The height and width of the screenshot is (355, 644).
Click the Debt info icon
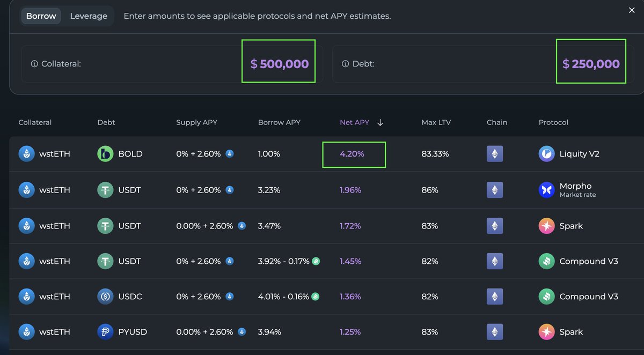click(346, 64)
